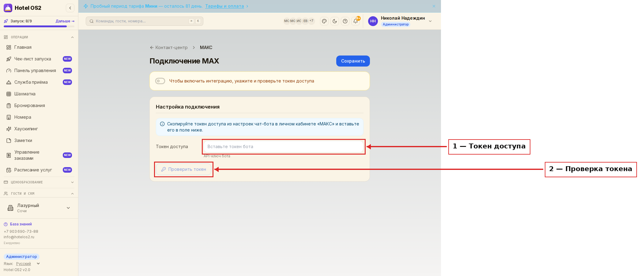This screenshot has height=276, width=644.
Task: Go to Главная in the sidebar
Action: point(39,47)
